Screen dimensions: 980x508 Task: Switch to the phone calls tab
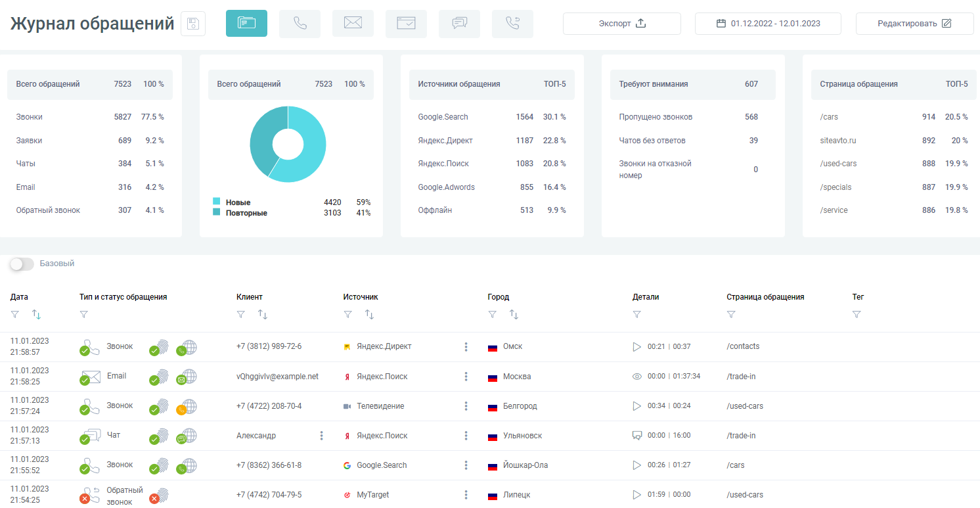[x=300, y=24]
